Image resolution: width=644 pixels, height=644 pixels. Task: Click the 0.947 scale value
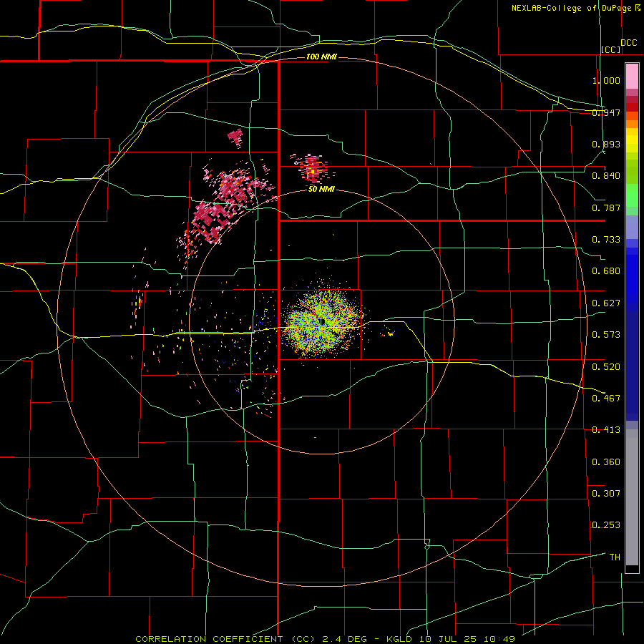606,112
